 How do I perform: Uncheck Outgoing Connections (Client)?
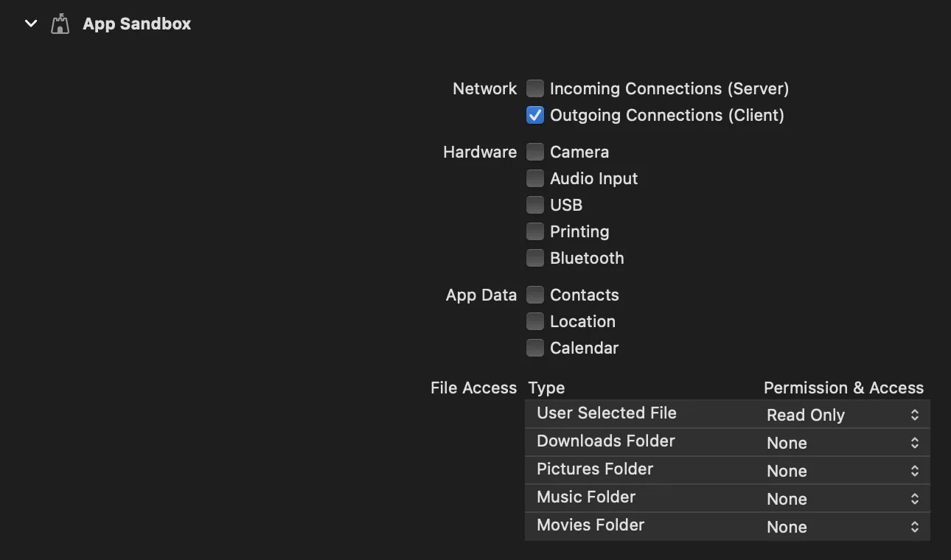(535, 116)
